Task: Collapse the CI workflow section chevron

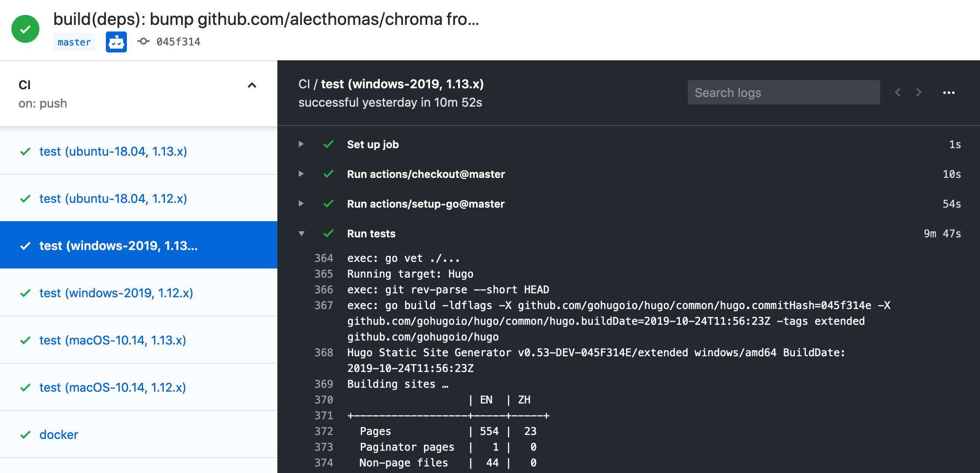Action: click(x=252, y=85)
